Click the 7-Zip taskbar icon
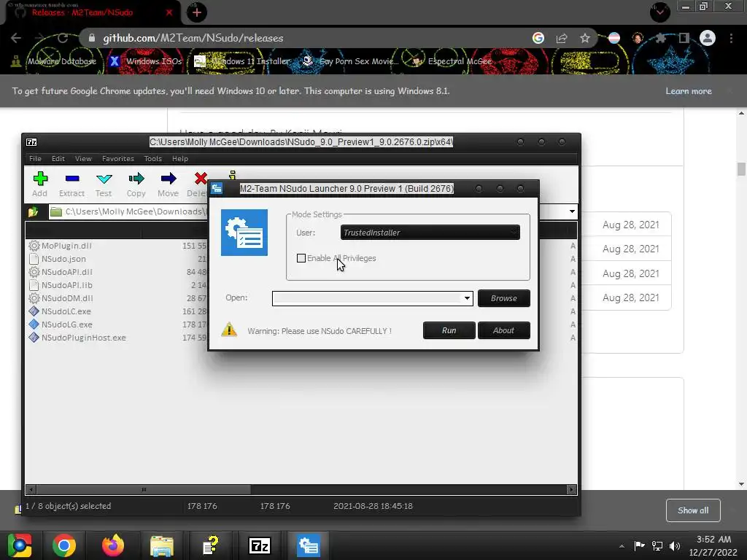This screenshot has height=560, width=747. [x=260, y=545]
